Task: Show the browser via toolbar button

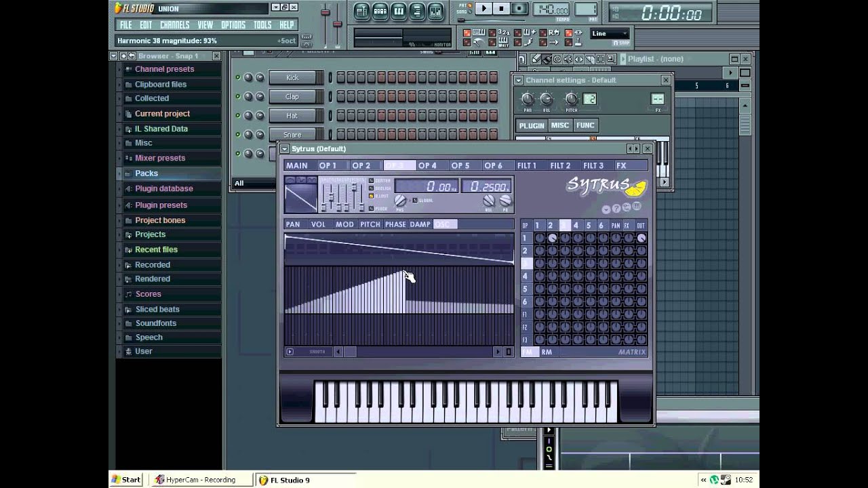Action: click(416, 10)
